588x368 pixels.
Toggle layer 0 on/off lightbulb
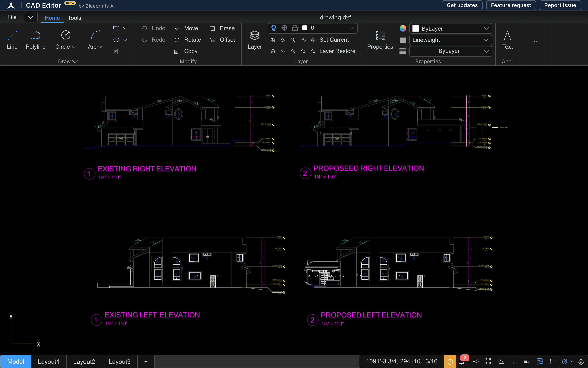(274, 28)
